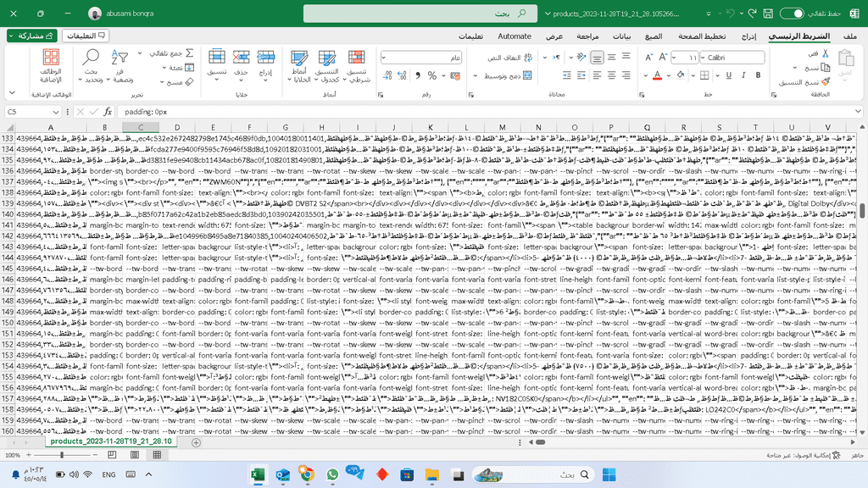The image size is (868, 488).
Task: Toggle AutoSave (حفظ تلقائي) switch
Action: click(x=792, y=14)
